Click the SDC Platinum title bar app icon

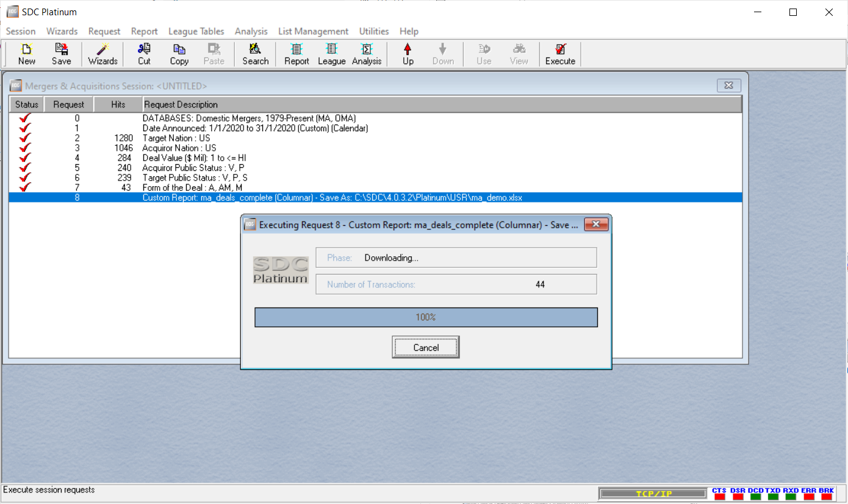pyautogui.click(x=12, y=12)
